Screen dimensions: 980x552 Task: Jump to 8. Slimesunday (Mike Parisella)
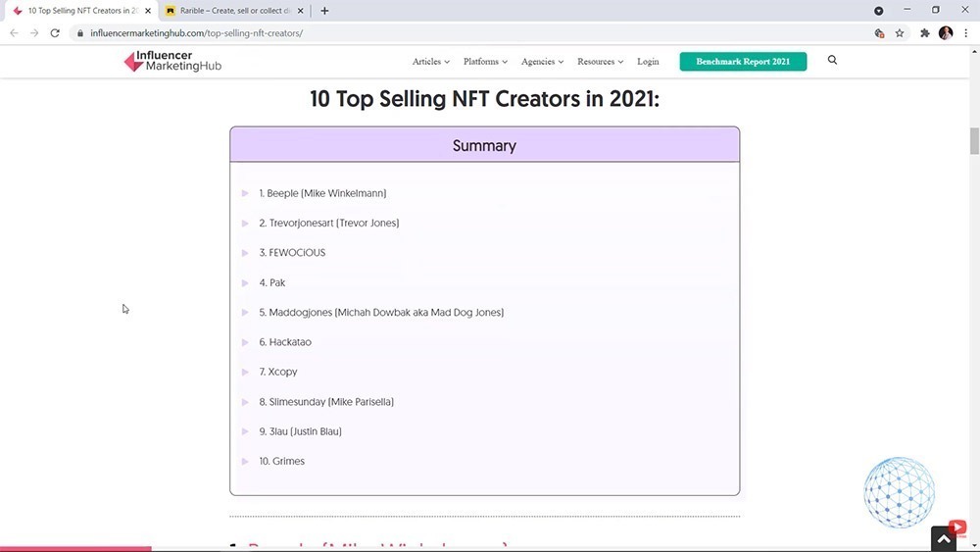[326, 401]
